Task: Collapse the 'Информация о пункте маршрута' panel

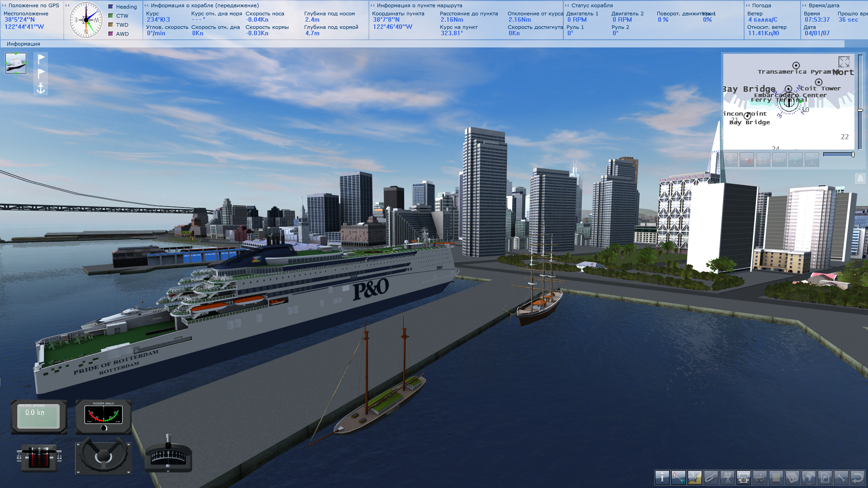Action: point(373,5)
